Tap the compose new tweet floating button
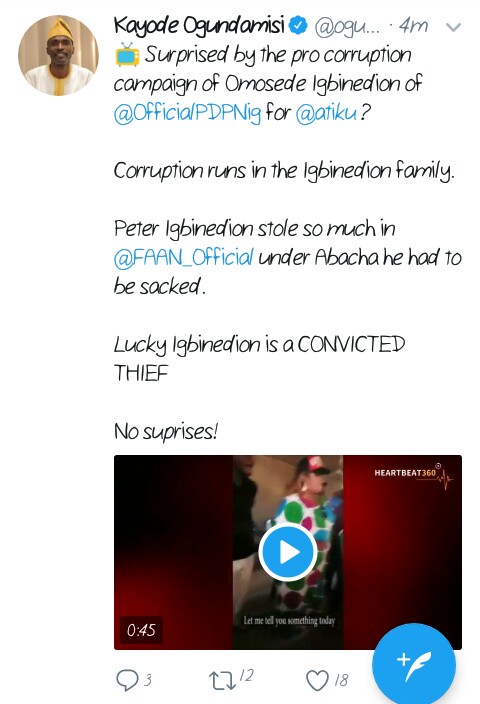Viewport: 480px width, 704px height. [414, 664]
